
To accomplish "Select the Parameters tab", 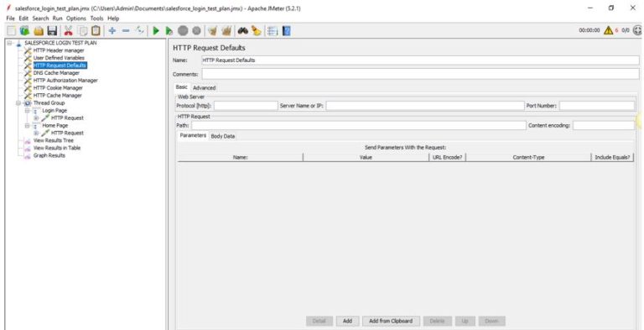I will point(193,135).
